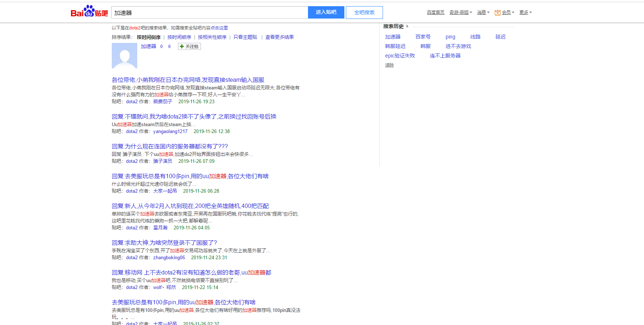Image resolution: width=644 pixels, height=325 pixels.
Task: Open the 百度首页 link
Action: [x=435, y=12]
